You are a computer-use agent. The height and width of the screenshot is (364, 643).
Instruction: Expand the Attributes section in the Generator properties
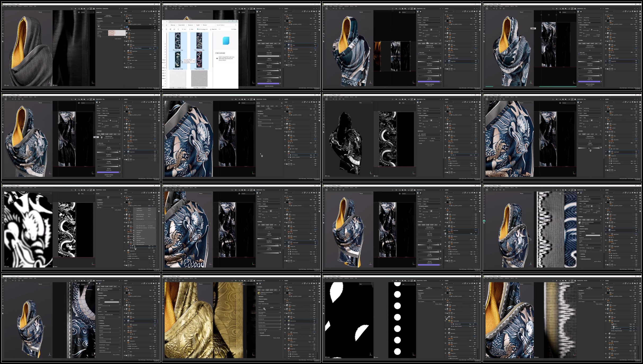tap(99, 19)
